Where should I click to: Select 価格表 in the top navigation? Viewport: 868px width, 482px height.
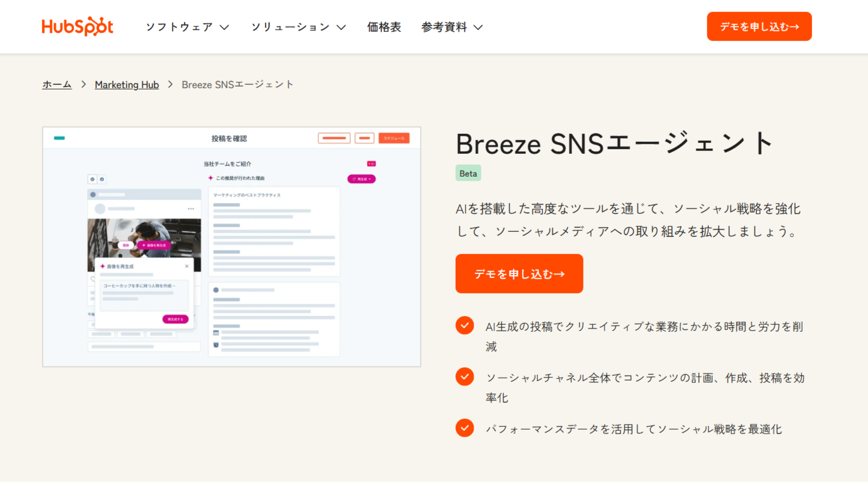[x=384, y=27]
